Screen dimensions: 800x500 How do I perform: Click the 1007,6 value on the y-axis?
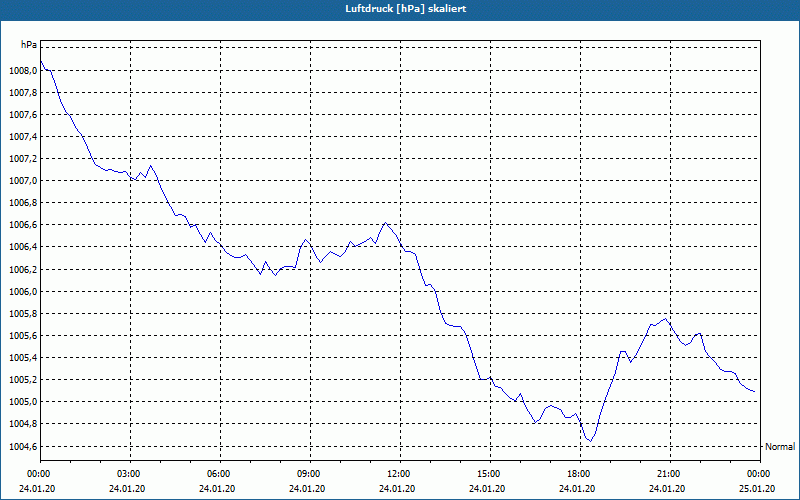coord(23,115)
